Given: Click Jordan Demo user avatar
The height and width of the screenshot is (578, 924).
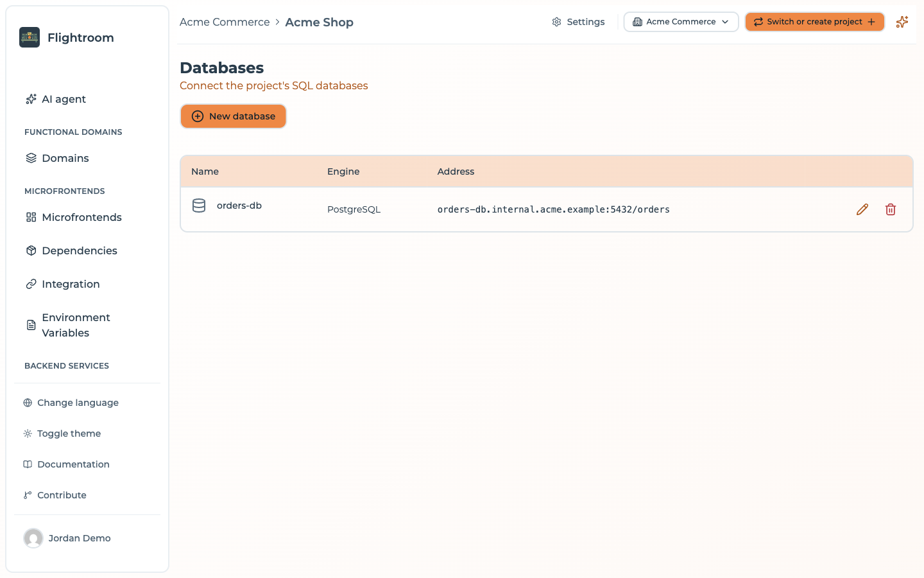Looking at the screenshot, I should (x=33, y=538).
